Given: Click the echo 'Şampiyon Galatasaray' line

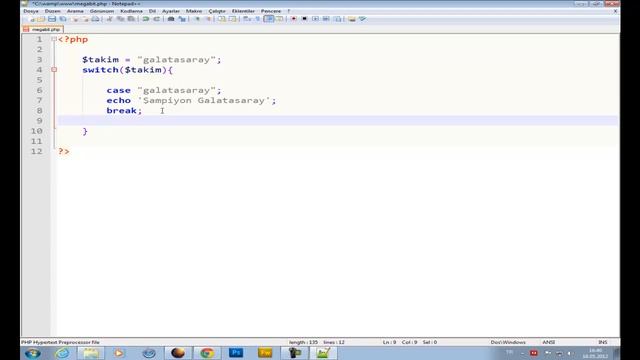Looking at the screenshot, I should [191, 100].
